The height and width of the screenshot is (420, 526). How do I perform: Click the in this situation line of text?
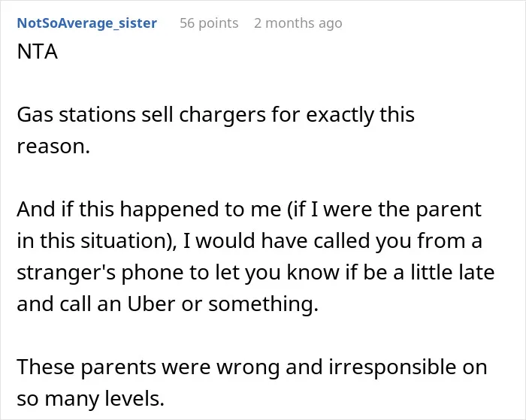(x=249, y=241)
